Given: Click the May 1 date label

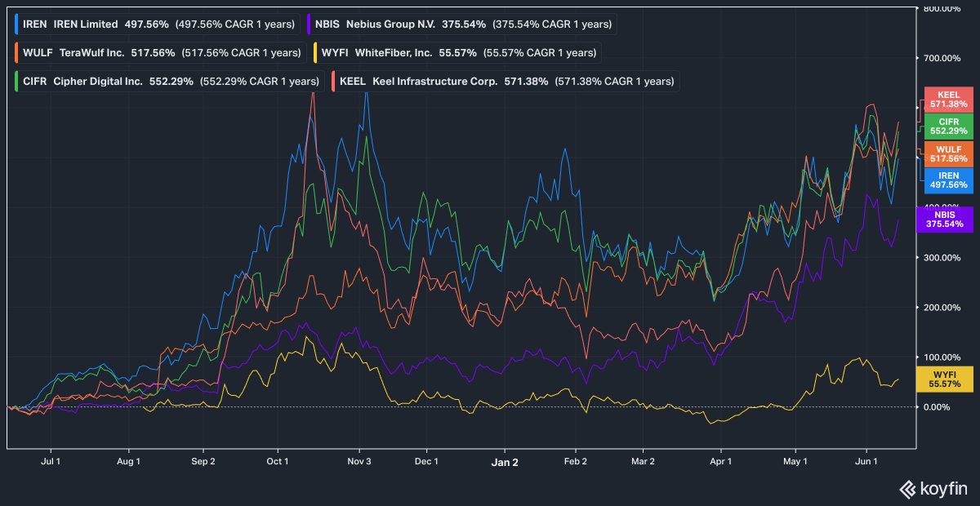Looking at the screenshot, I should coord(795,461).
